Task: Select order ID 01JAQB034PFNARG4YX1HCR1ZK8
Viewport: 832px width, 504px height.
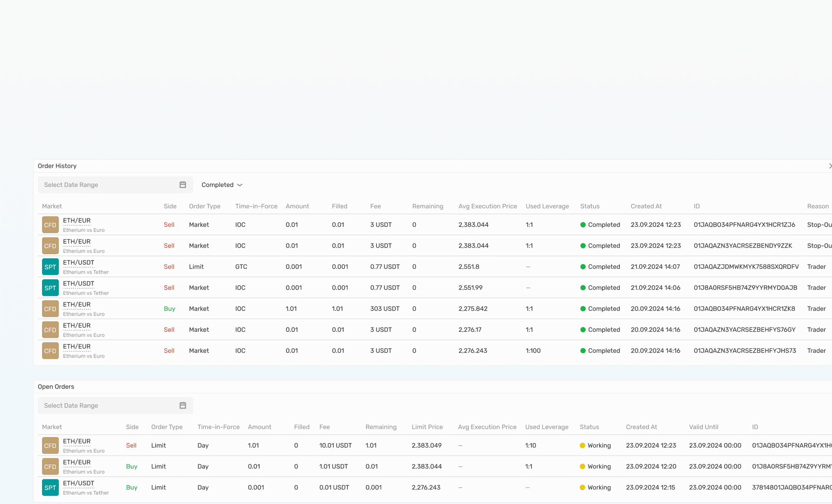Action: pos(744,309)
